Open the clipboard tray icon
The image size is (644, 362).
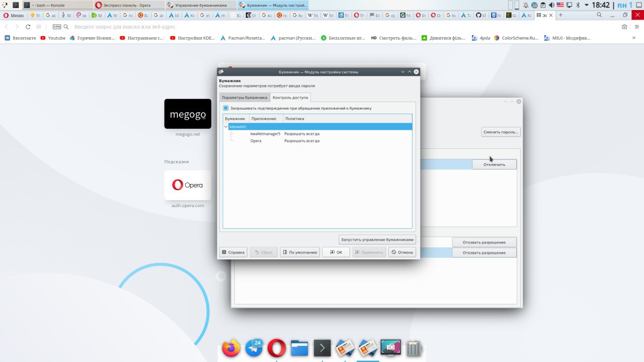tap(543, 5)
